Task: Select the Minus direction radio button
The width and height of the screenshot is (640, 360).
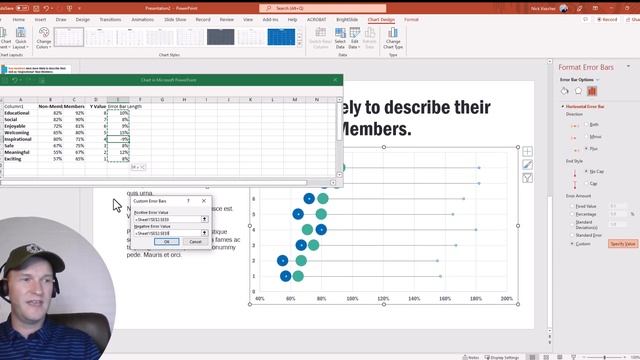Action: point(587,137)
